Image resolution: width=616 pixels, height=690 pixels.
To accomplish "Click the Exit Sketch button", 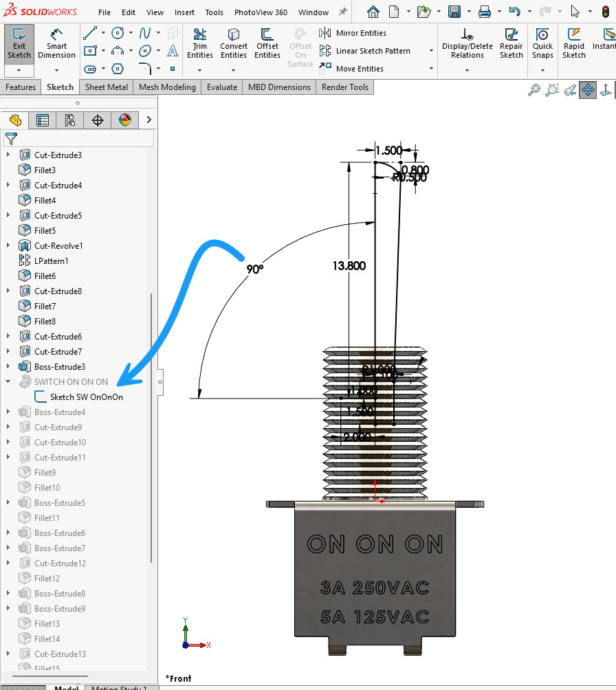I will click(x=19, y=43).
